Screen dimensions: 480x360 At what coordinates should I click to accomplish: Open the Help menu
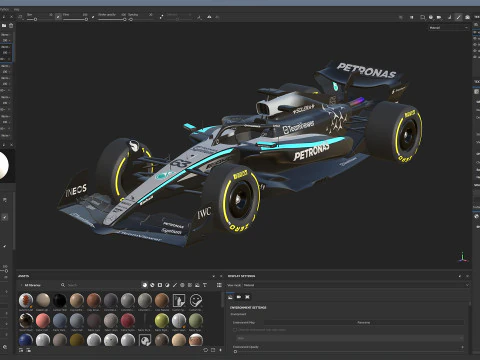point(17,9)
